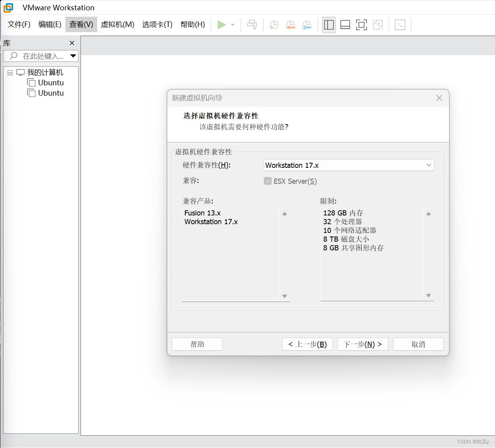Power on the virtual machine play icon
495x448 pixels.
222,25
